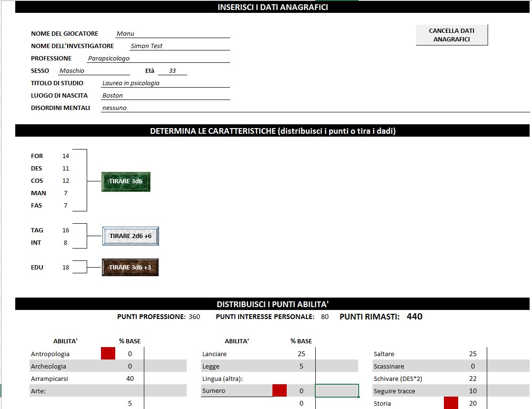Select the Maschio sex field

point(93,71)
